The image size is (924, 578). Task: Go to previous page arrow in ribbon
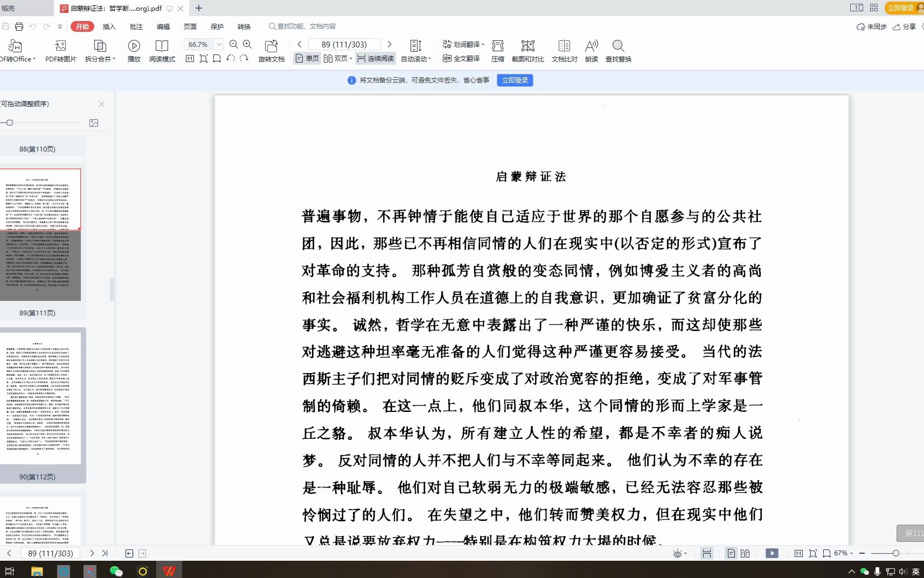coord(300,44)
